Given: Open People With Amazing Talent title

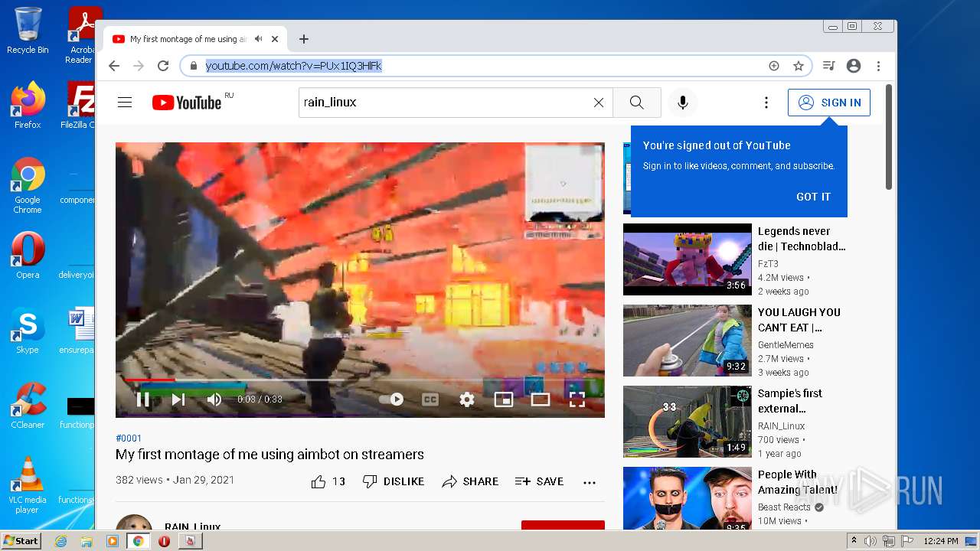Looking at the screenshot, I should [798, 482].
